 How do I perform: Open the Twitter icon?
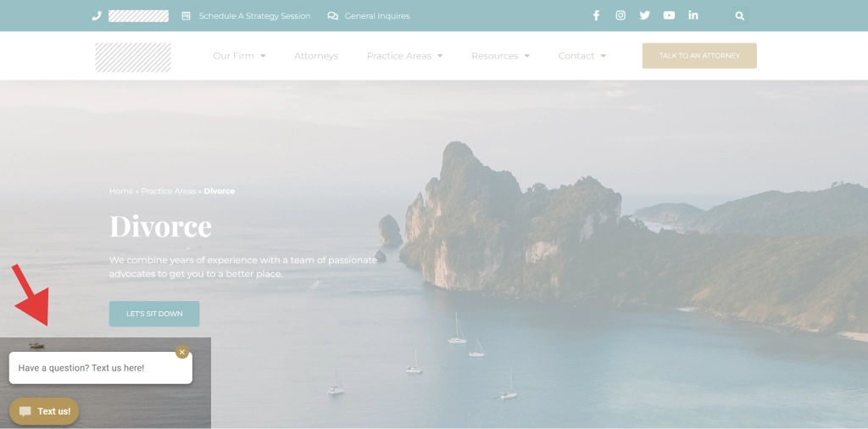pos(645,15)
